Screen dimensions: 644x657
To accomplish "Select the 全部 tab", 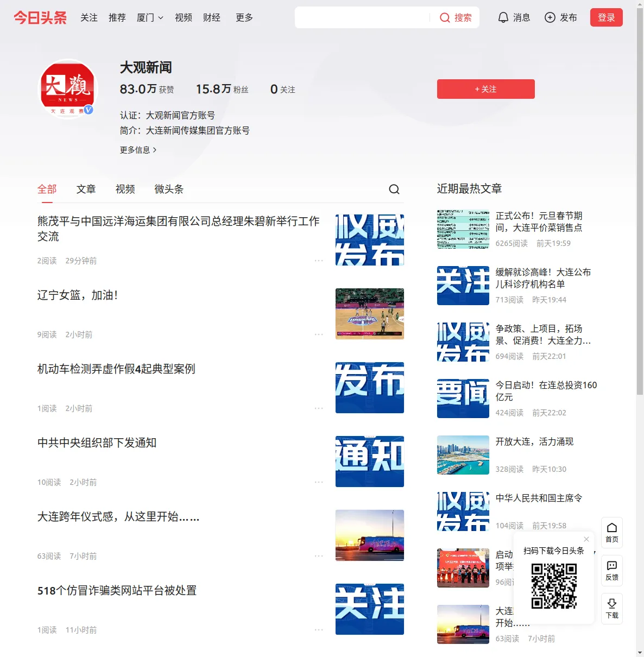I will click(47, 189).
